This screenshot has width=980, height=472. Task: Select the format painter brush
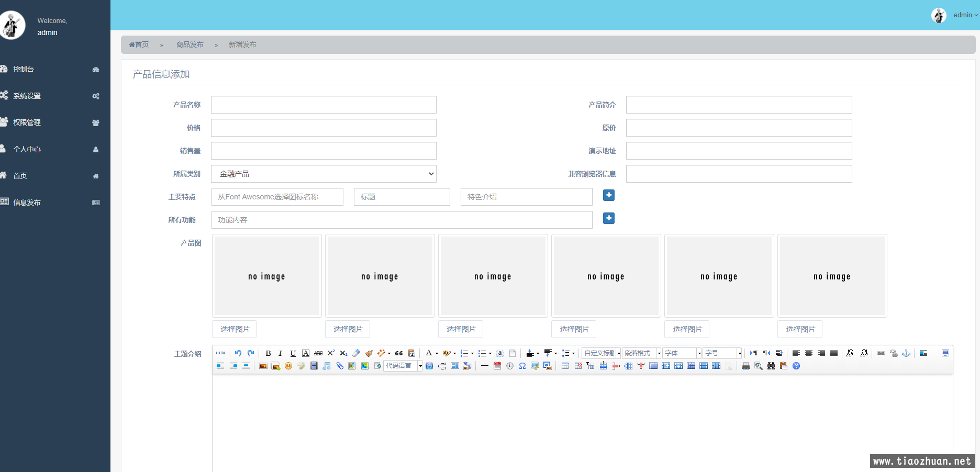[369, 353]
